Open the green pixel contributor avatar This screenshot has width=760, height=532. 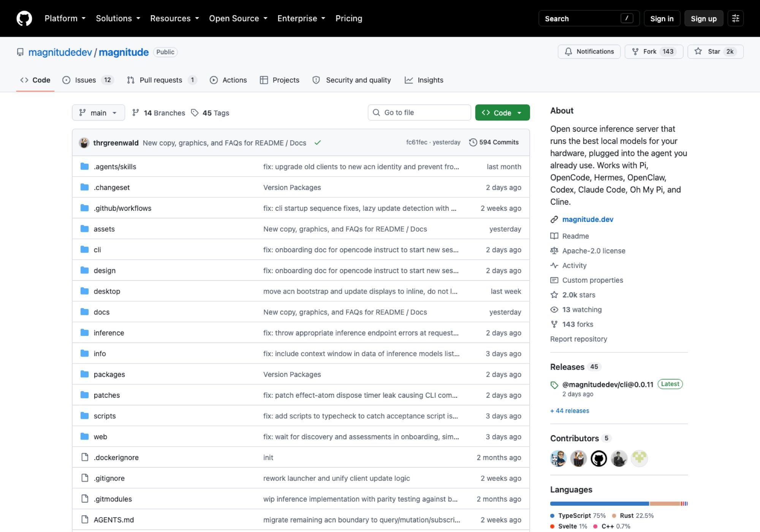(639, 458)
